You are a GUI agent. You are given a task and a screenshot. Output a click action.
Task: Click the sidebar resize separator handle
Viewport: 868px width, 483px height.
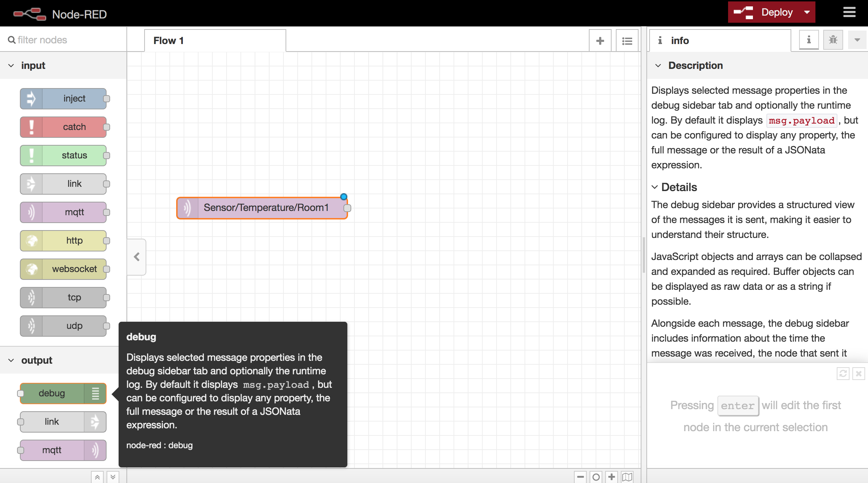click(x=644, y=255)
